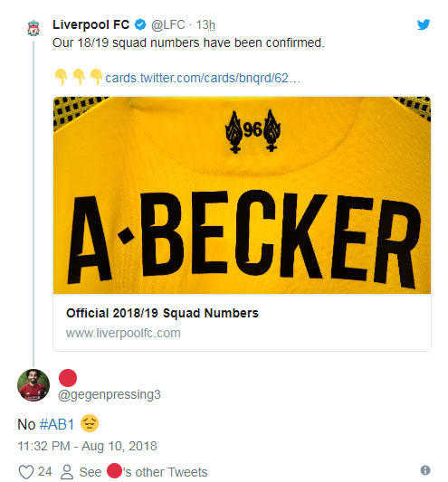This screenshot has width=448, height=482.
Task: Click the Twitter bird logo
Action: point(424,24)
